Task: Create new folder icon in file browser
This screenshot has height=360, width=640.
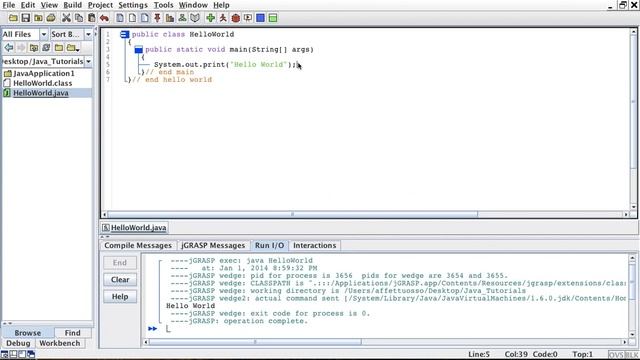Action: point(59,48)
